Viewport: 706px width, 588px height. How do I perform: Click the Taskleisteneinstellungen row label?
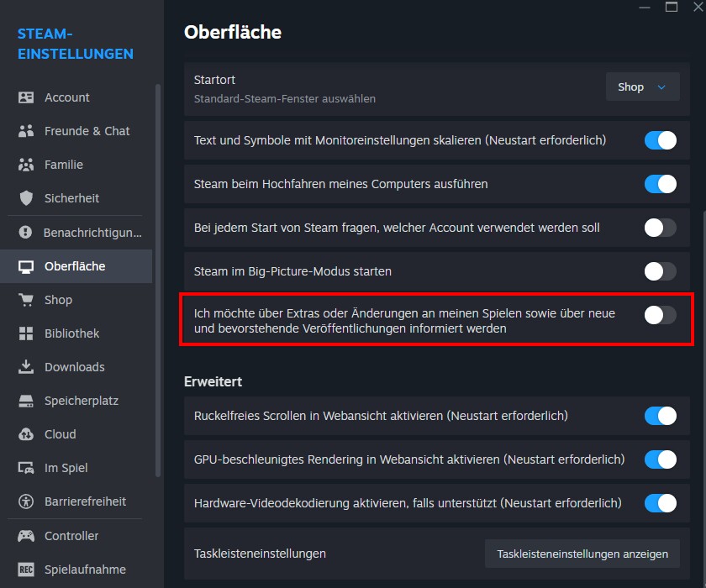click(260, 554)
